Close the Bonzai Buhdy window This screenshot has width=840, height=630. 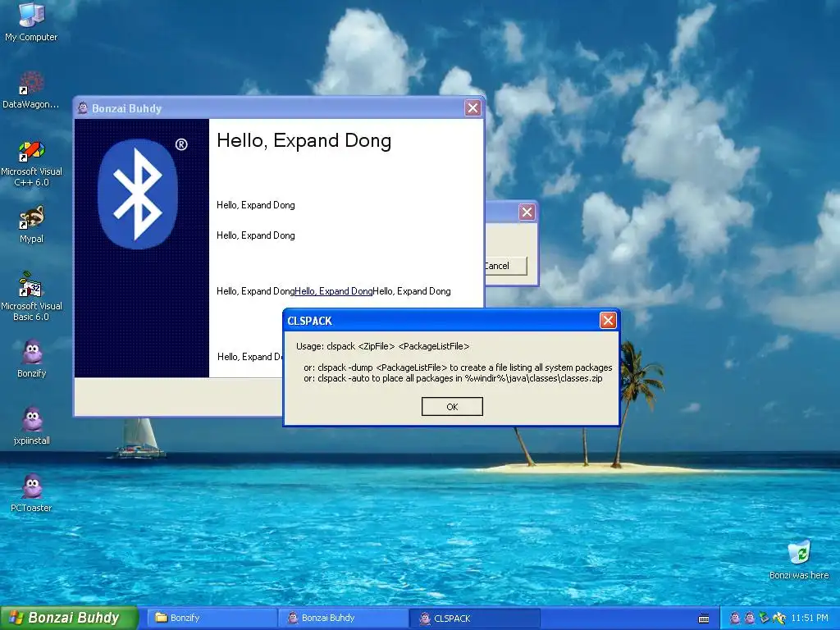click(472, 108)
